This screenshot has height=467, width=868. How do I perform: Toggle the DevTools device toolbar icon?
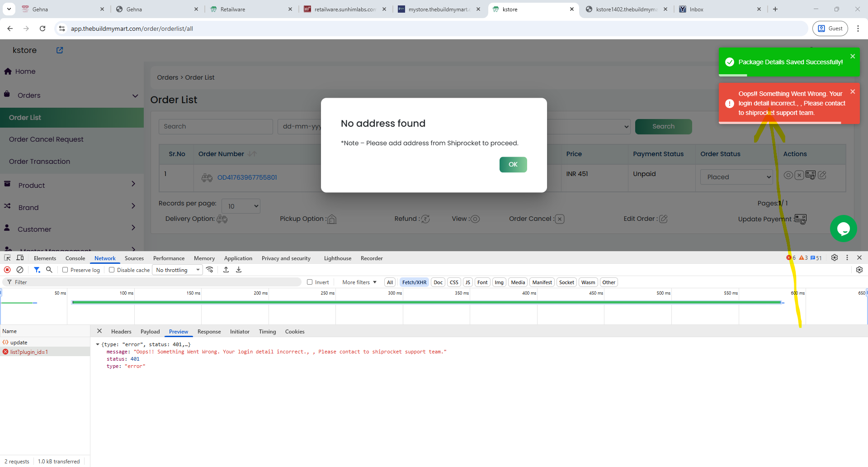click(20, 258)
